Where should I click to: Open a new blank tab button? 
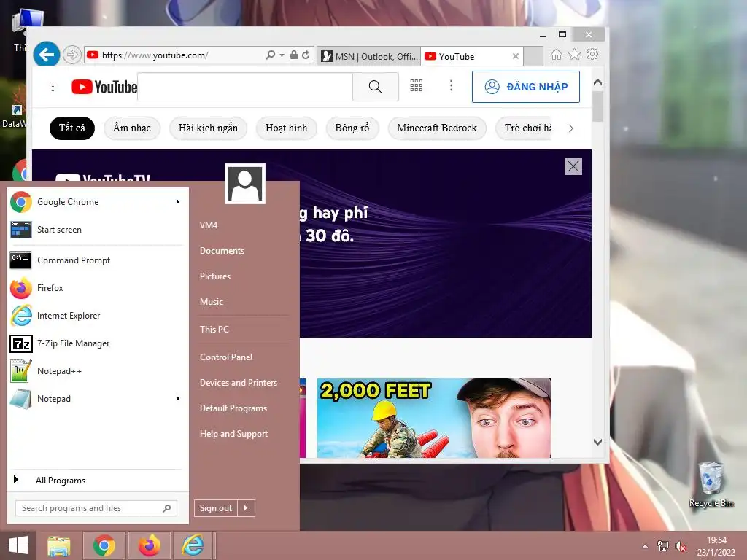(x=533, y=56)
